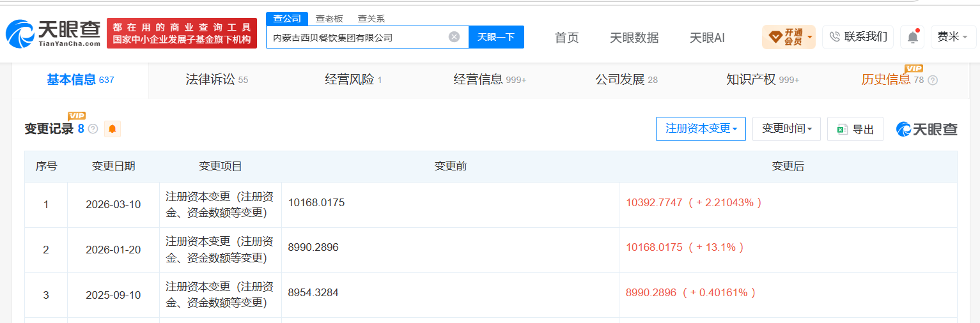Select date cell 2026-03-10
This screenshot has width=980, height=323.
pyautogui.click(x=113, y=205)
